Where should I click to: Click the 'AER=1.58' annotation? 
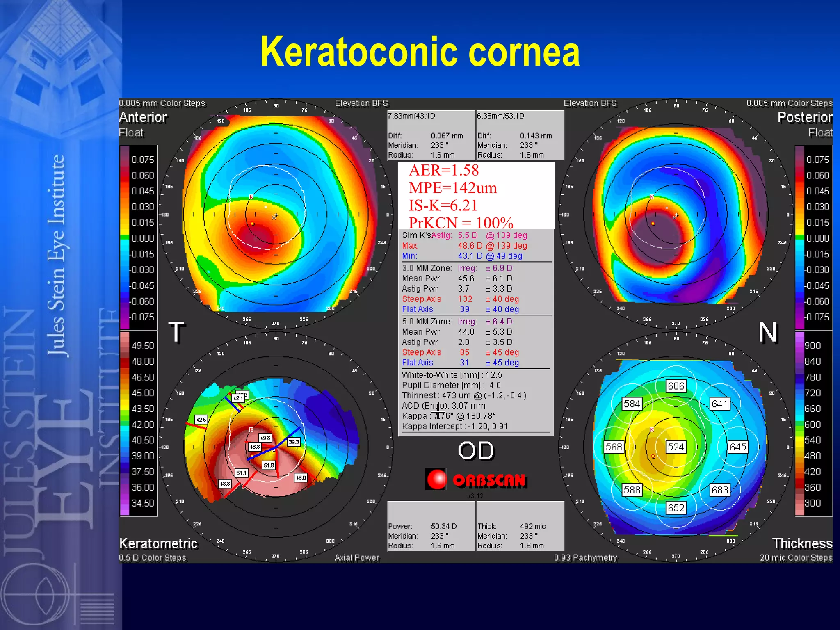[x=444, y=170]
